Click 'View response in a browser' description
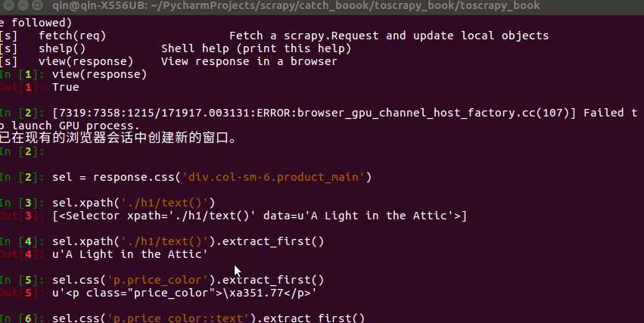This screenshot has height=323, width=644. pos(249,61)
